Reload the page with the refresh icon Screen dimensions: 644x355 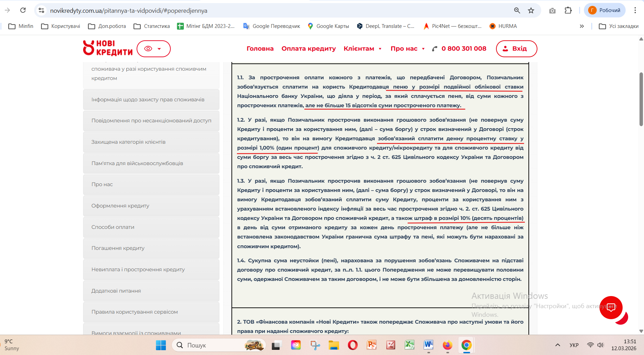(23, 10)
